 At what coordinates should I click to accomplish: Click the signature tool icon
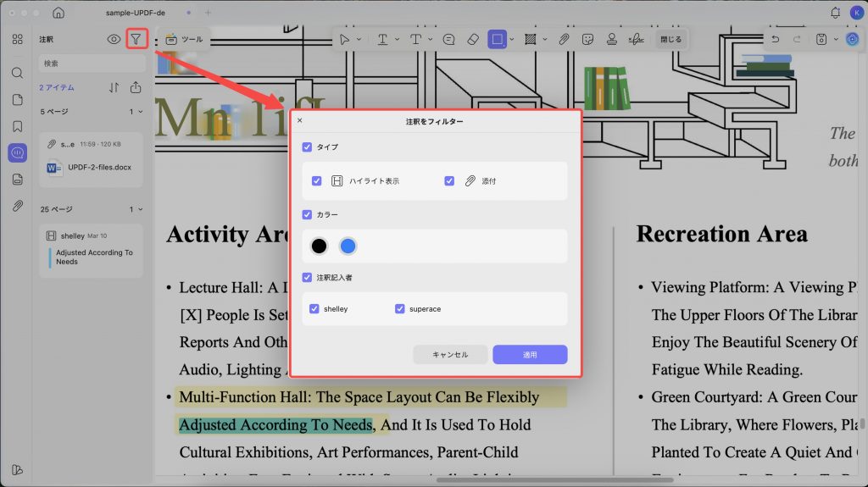click(x=636, y=39)
